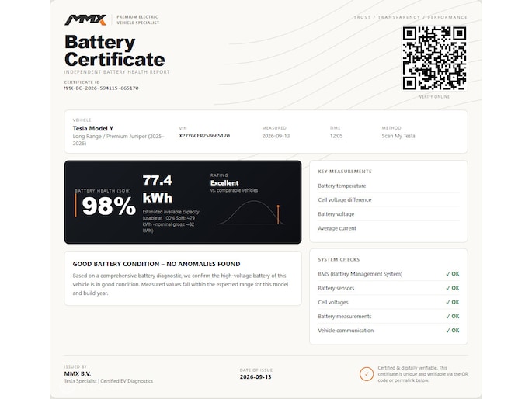This screenshot has height=399, width=532.
Task: Click the Cell voltage difference row
Action: coord(388,200)
